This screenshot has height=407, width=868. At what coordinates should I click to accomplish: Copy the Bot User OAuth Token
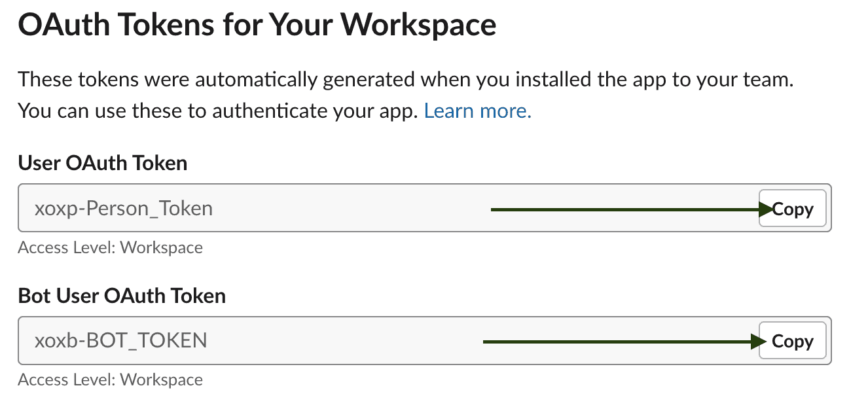coord(792,342)
